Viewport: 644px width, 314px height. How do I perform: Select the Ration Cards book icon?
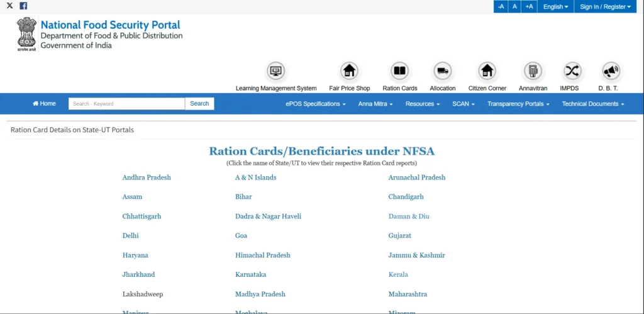click(399, 70)
